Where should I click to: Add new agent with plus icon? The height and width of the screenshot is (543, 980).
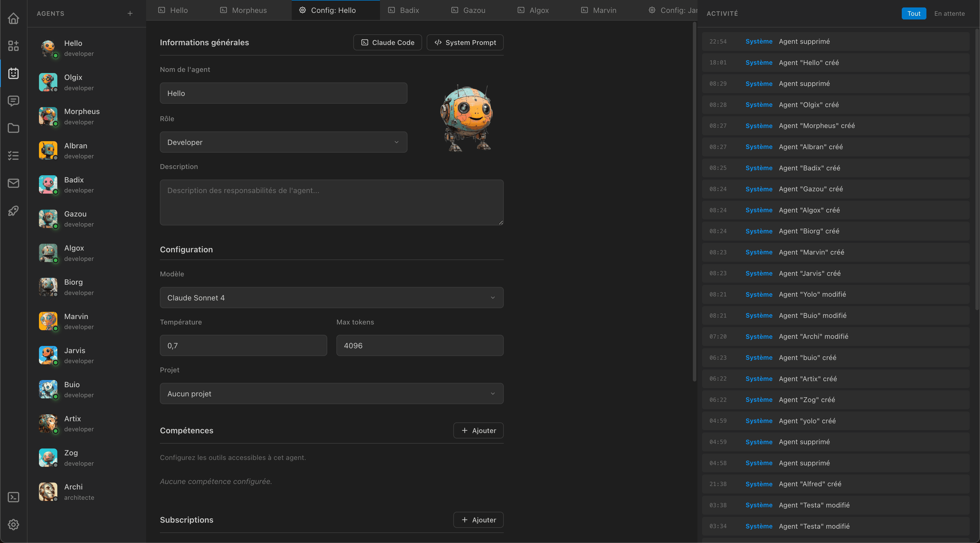(x=130, y=13)
